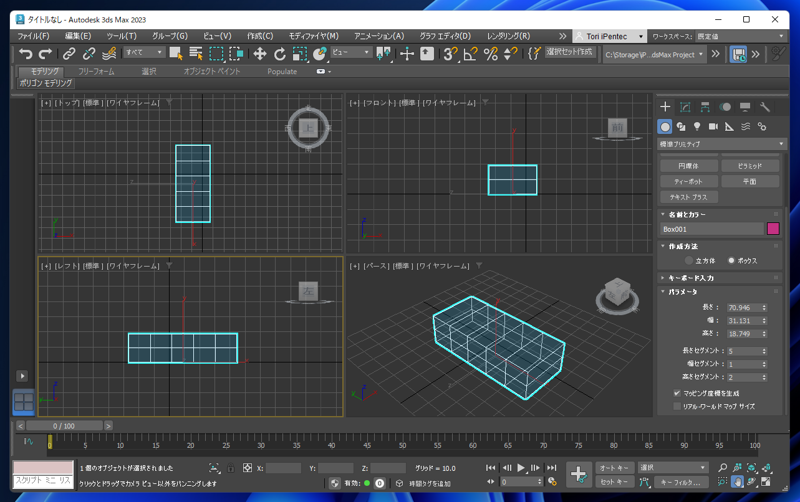Switch to the フリーフォーム ribbon tab

(96, 72)
